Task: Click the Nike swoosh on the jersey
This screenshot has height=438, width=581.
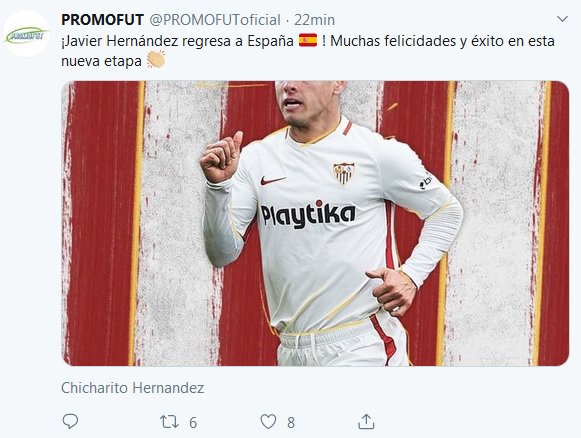Action: tap(273, 180)
